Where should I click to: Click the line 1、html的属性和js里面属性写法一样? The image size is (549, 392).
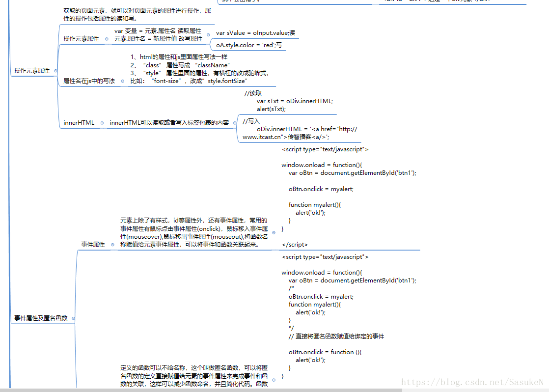[179, 57]
